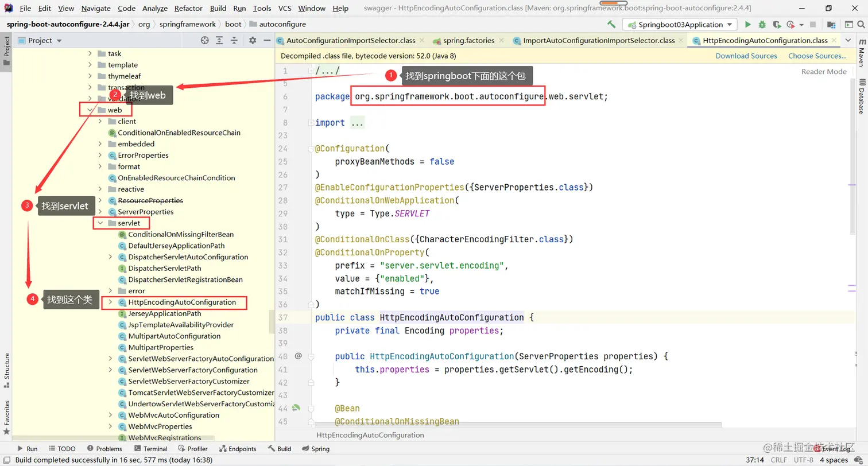Close the AutoConfigurationImportSelector.class tab
Viewport: 868px width, 466px height.
[422, 40]
